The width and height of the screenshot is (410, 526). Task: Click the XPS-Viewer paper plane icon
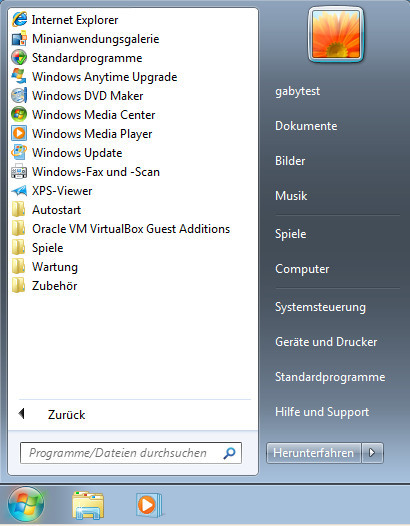click(19, 191)
